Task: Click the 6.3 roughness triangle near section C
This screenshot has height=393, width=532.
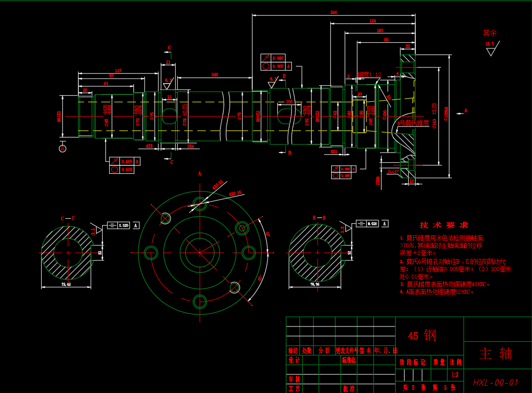Action: (x=169, y=82)
